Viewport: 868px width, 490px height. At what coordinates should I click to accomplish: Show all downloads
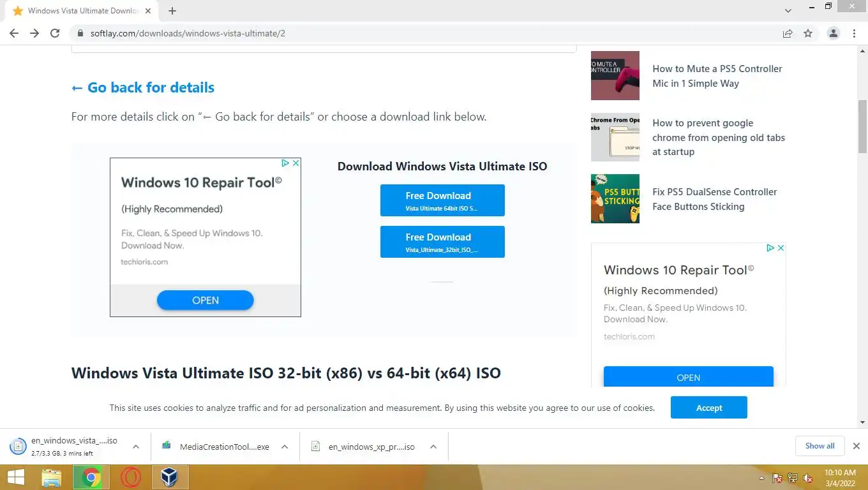tap(820, 446)
